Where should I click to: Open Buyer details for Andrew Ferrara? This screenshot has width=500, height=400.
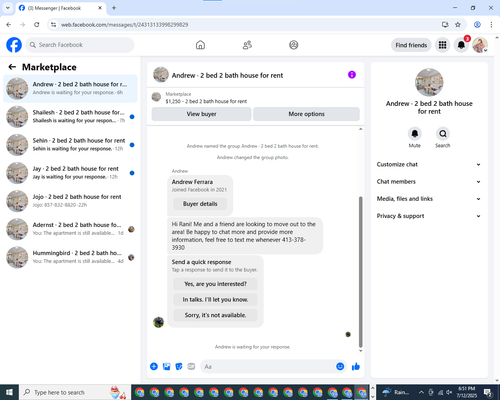(x=200, y=204)
